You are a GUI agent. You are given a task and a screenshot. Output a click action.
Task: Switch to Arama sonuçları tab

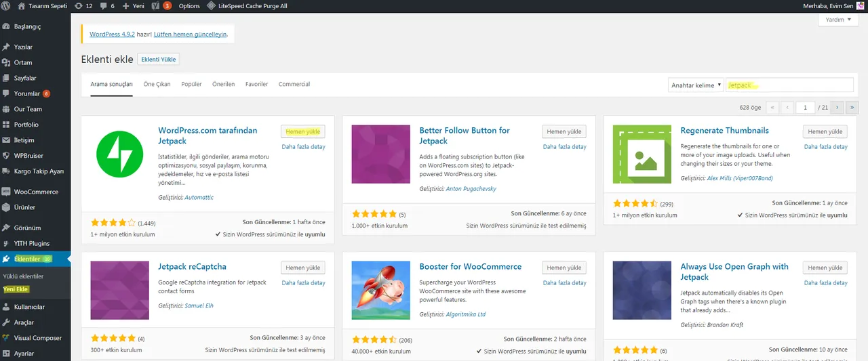(x=112, y=84)
